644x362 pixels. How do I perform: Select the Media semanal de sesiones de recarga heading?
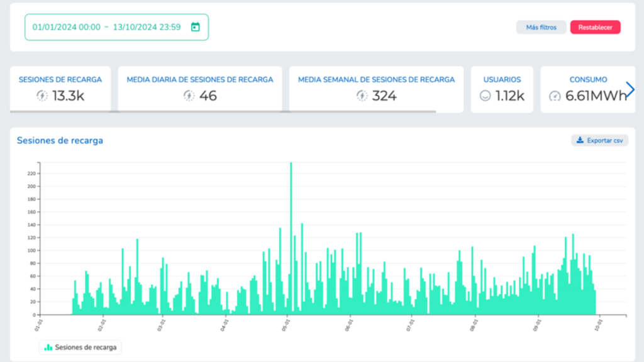click(x=376, y=80)
